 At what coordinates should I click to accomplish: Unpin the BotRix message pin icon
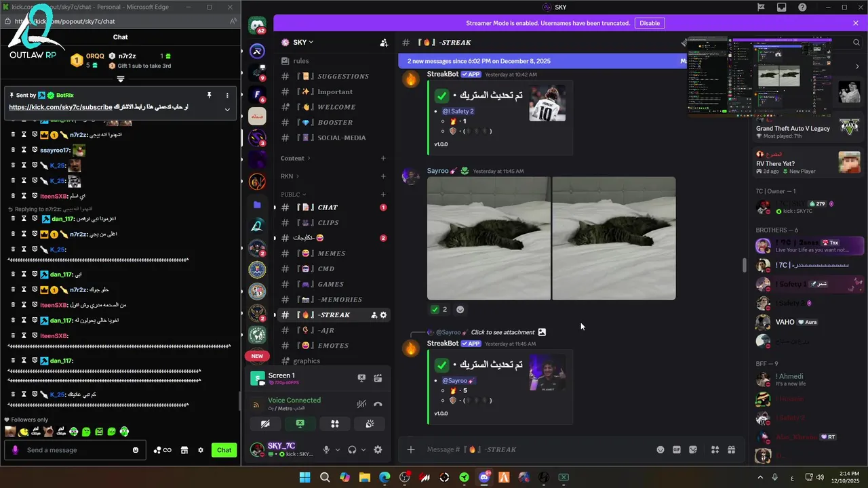(209, 96)
